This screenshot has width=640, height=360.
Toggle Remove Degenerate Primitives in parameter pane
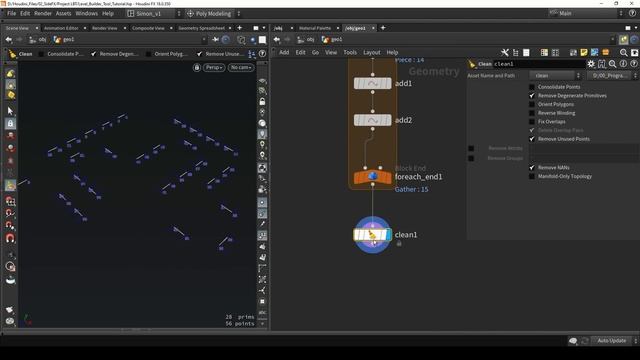(532, 96)
